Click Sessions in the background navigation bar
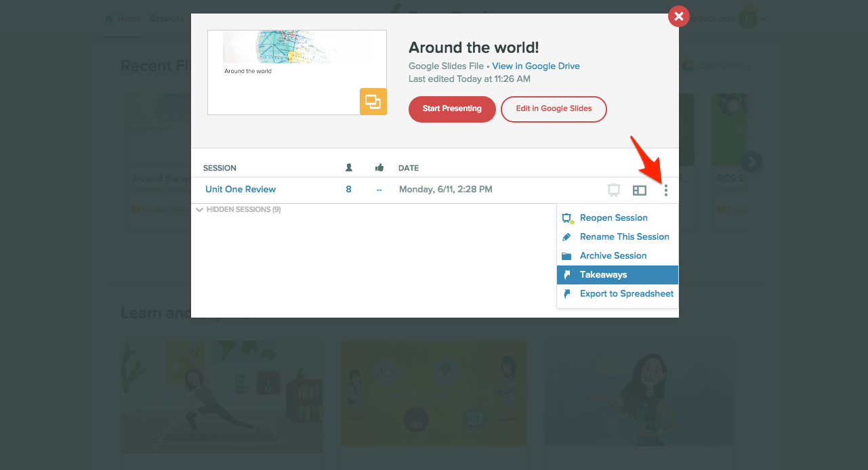Viewport: 868px width, 470px height. (x=167, y=19)
